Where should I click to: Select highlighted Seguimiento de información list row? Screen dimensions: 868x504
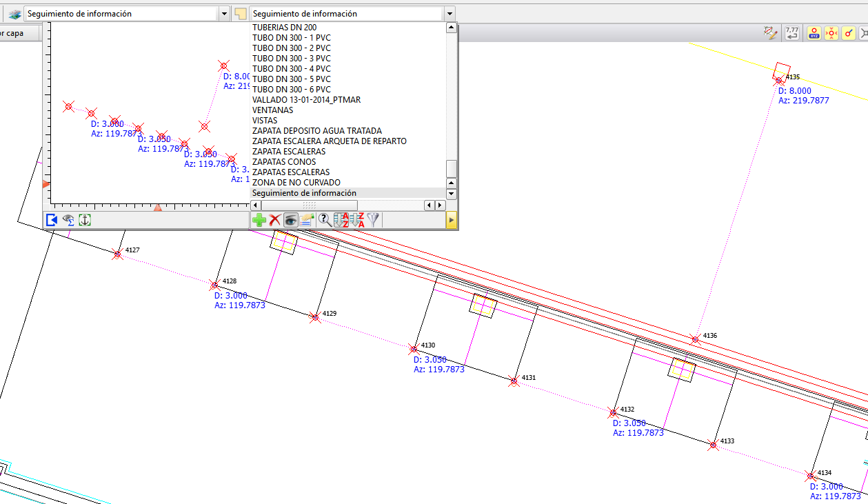tap(348, 193)
